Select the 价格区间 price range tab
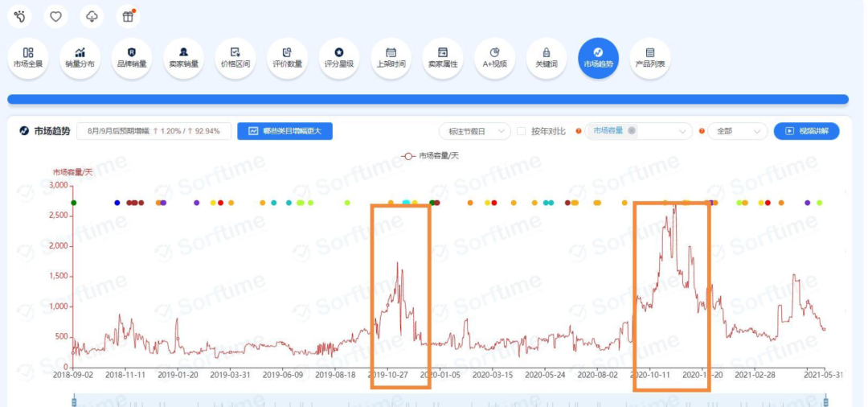This screenshot has width=868, height=407. (x=235, y=58)
